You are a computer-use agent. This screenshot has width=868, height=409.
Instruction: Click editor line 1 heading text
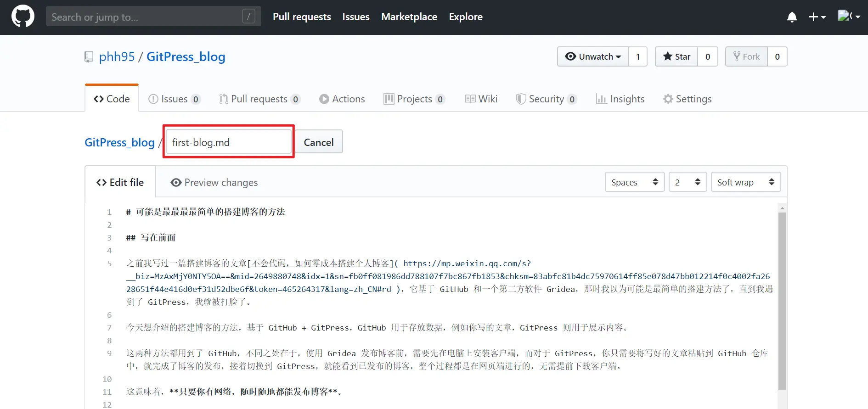[206, 212]
